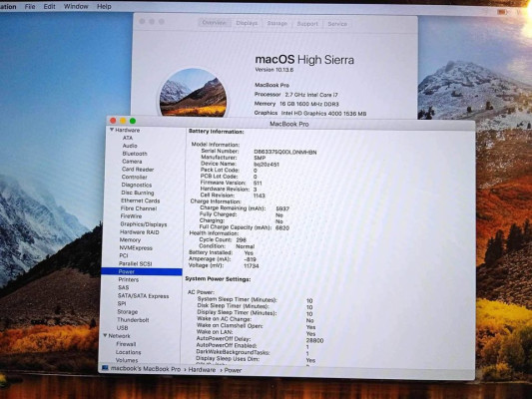Viewport: 532px width, 399px height.
Task: Select Memory in the sidebar
Action: click(x=130, y=240)
